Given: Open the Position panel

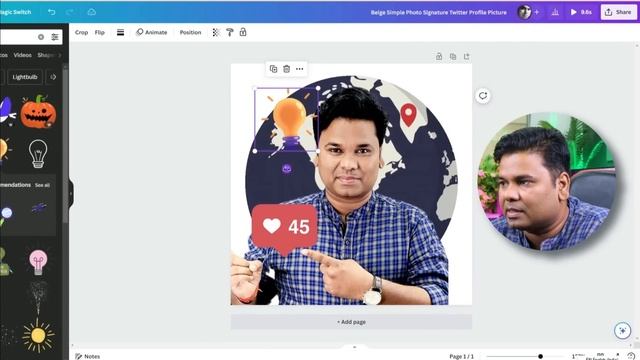Looking at the screenshot, I should point(190,32).
